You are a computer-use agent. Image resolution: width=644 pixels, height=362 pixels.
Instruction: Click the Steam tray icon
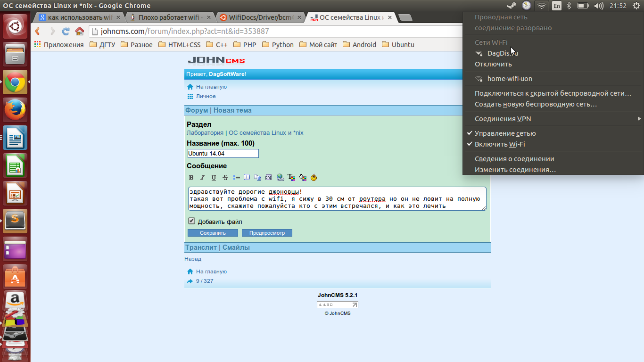click(512, 6)
